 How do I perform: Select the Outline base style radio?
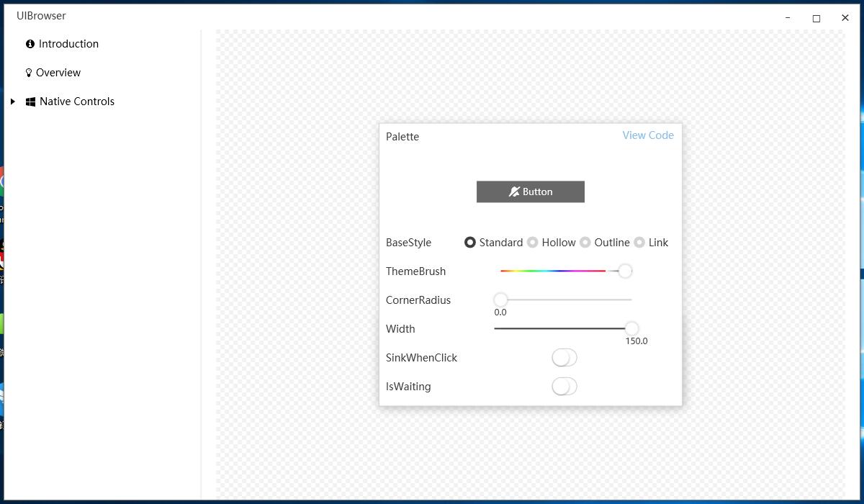click(605, 243)
